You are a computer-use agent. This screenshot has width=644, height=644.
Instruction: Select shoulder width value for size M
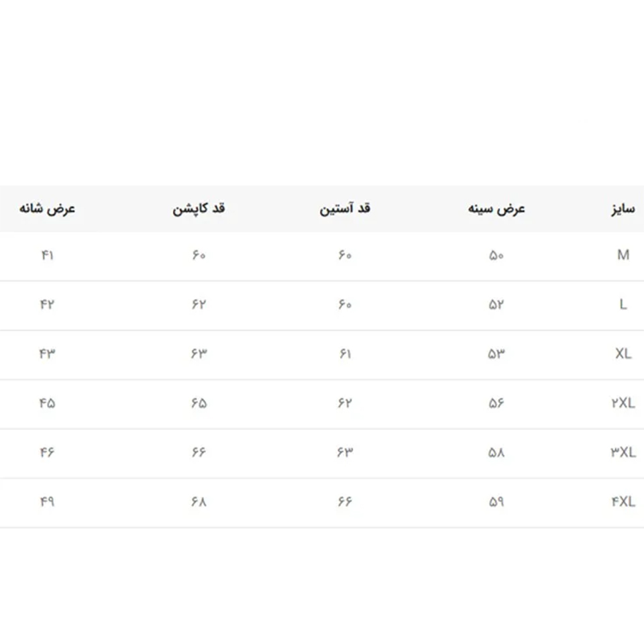[x=47, y=256]
